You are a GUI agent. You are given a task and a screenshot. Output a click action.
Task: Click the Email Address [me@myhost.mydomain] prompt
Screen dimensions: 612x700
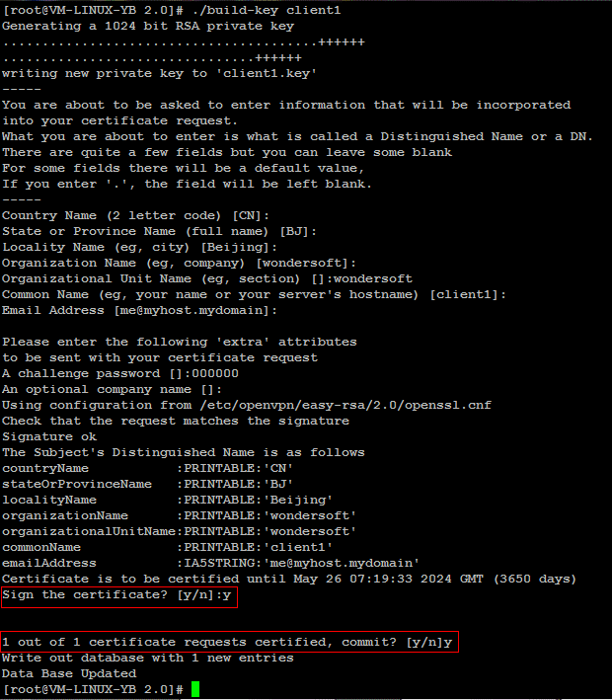click(139, 310)
